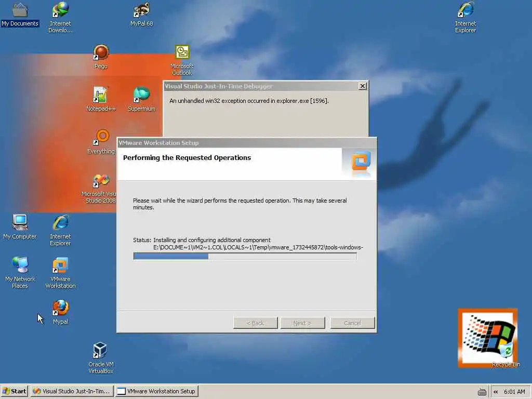
Task: Open Microsoft Visual Studio 2008 shortcut
Action: point(99,189)
